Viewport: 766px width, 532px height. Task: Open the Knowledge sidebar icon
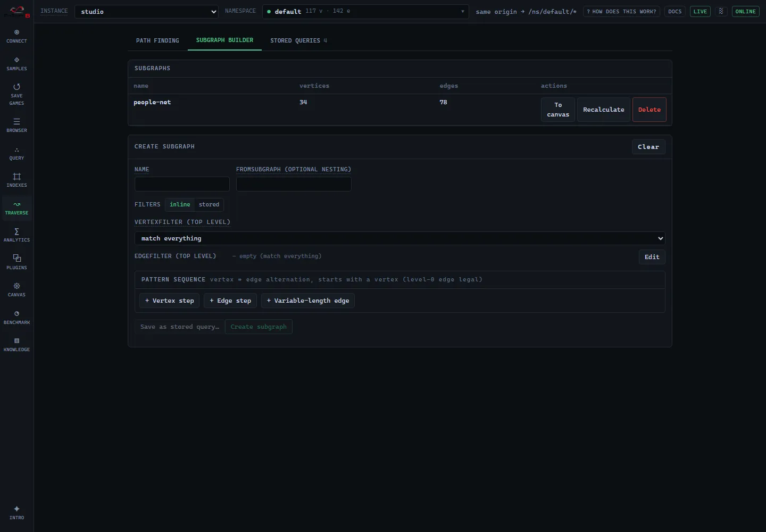tap(16, 345)
